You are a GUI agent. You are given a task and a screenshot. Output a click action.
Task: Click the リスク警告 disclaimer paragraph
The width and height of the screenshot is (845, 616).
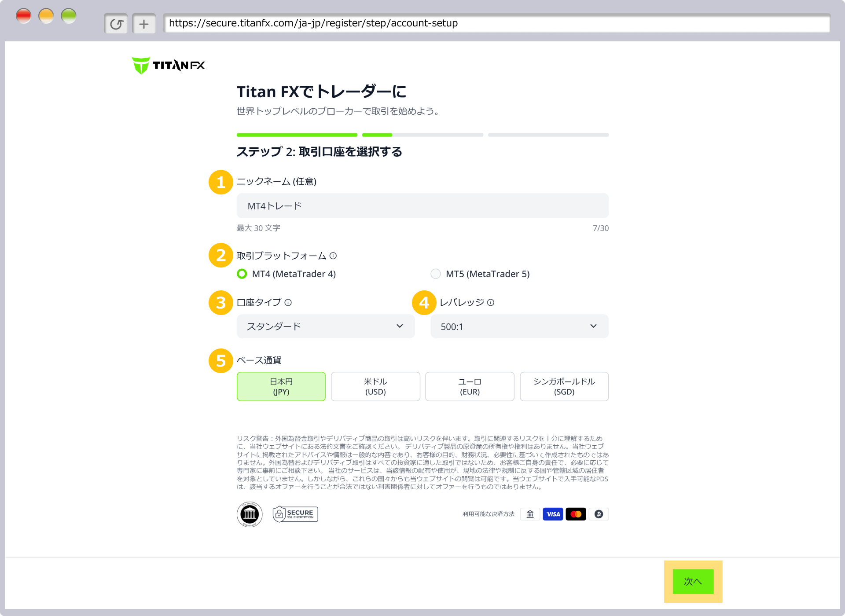click(422, 462)
